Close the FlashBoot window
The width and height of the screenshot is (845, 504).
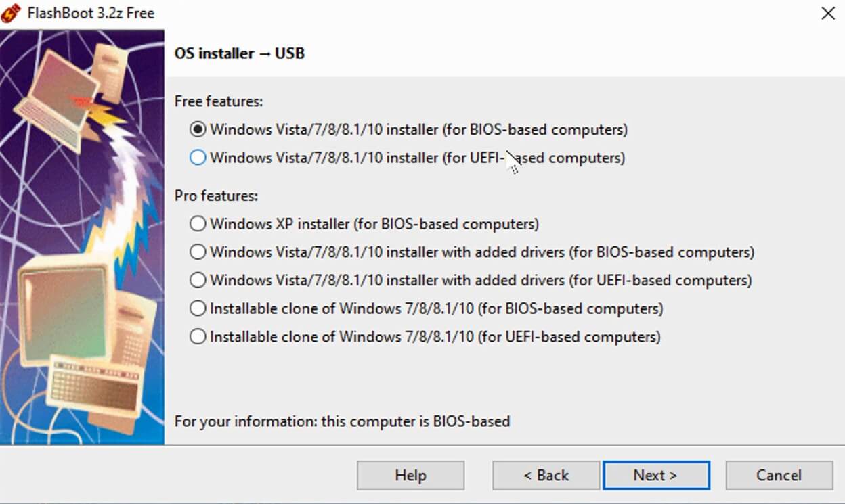tap(827, 13)
